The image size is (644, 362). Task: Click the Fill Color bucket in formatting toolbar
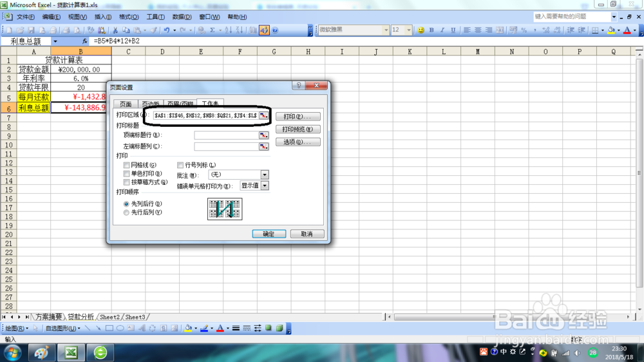(x=611, y=30)
